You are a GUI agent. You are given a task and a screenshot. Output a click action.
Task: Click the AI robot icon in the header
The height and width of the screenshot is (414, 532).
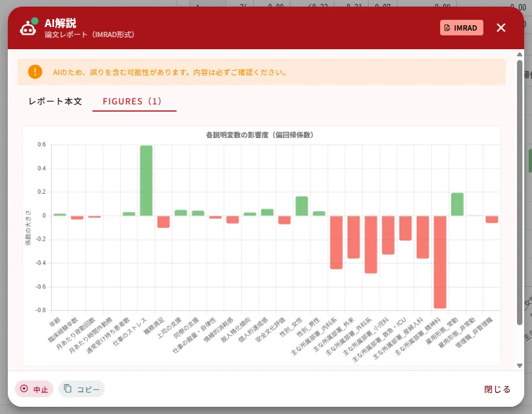[28, 28]
